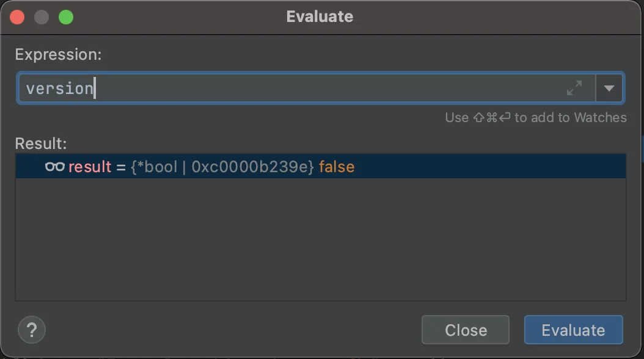Click the "Evaluate" window title text
Viewport: 644px width, 359px height.
[320, 16]
